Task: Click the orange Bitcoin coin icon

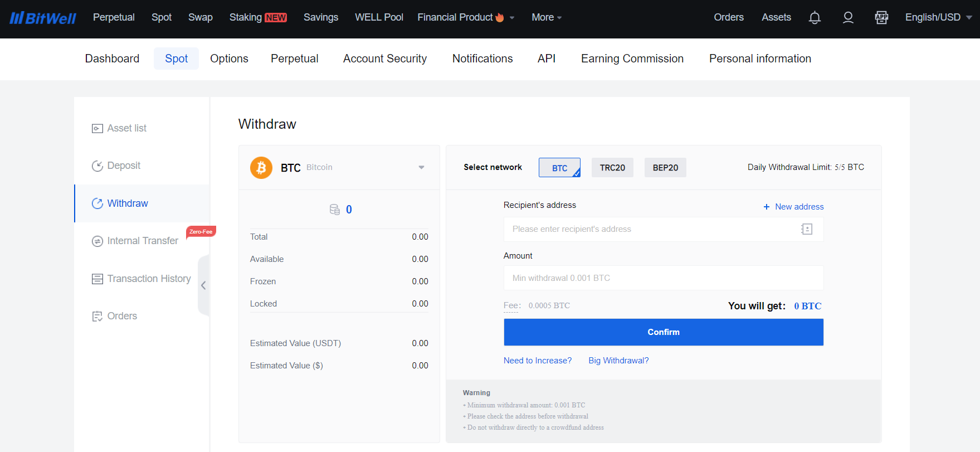Action: [261, 168]
